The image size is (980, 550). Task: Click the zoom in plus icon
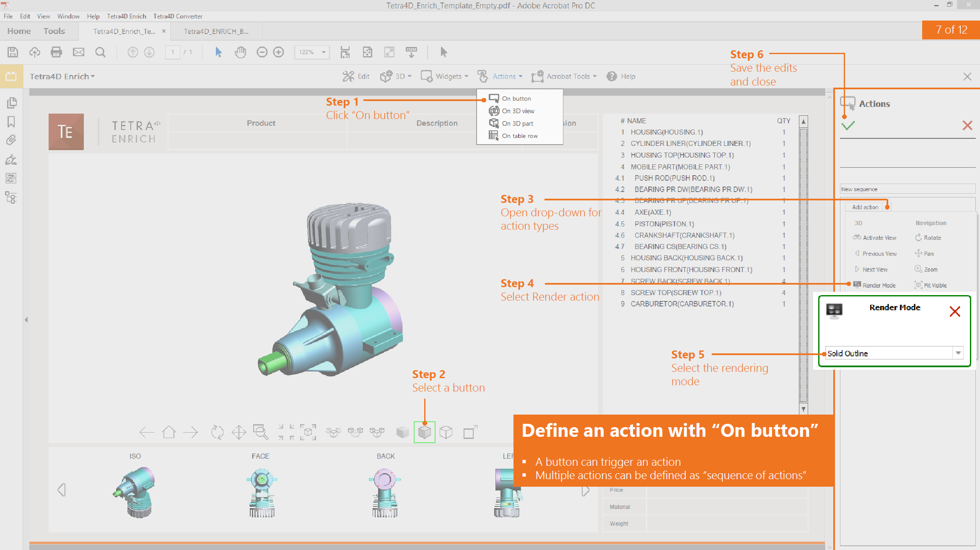tap(278, 52)
